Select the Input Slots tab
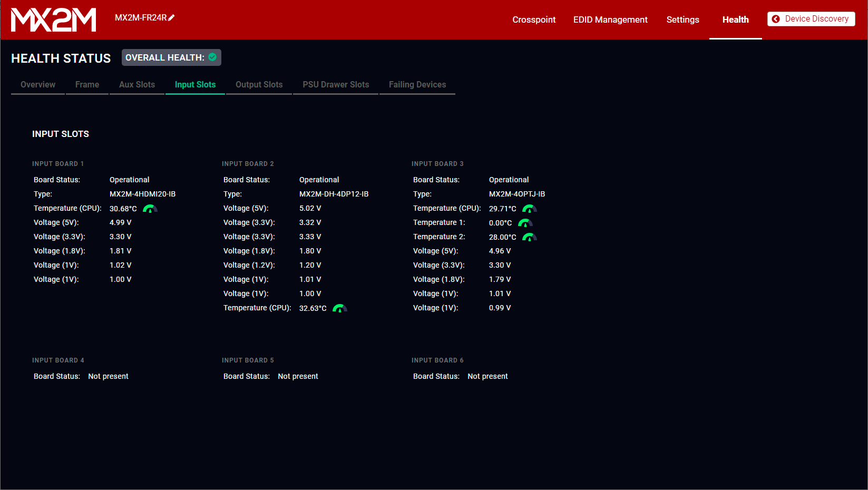The image size is (868, 490). [195, 85]
